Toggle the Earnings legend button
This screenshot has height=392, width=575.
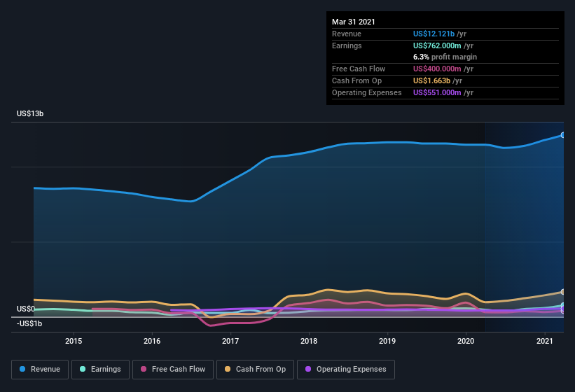100,370
